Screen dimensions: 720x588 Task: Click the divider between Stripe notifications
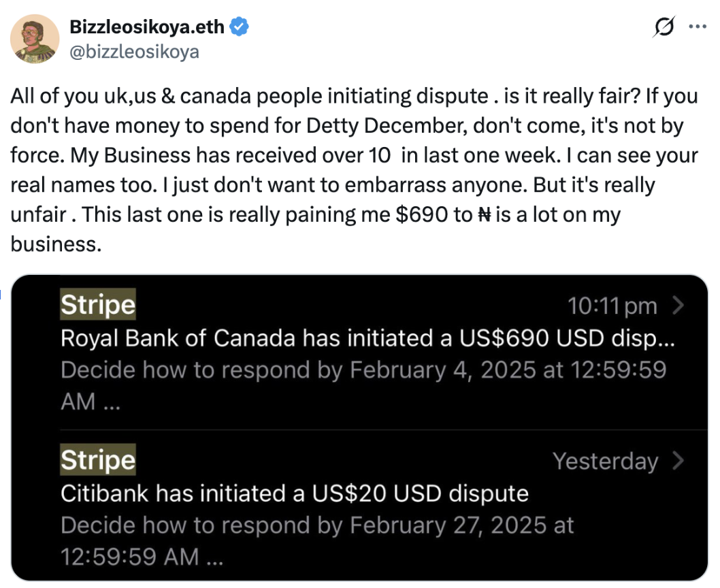pos(384,430)
